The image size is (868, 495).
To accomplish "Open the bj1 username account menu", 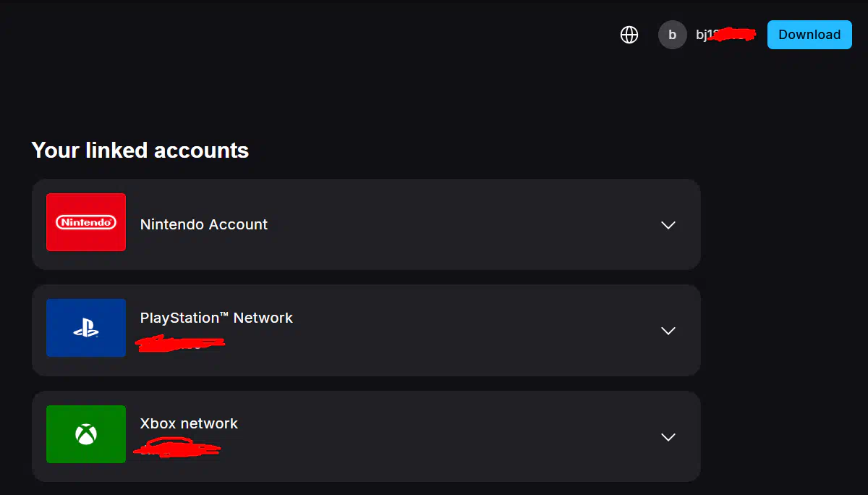I will click(723, 35).
